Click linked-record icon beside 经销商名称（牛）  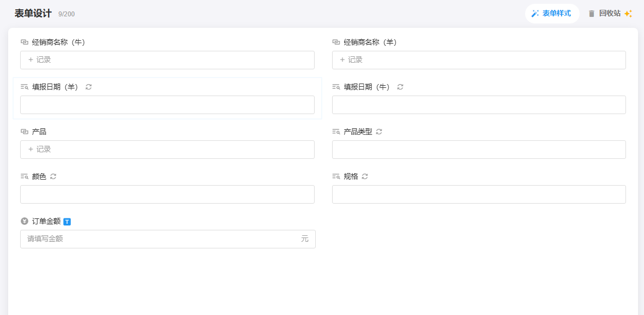(x=25, y=42)
